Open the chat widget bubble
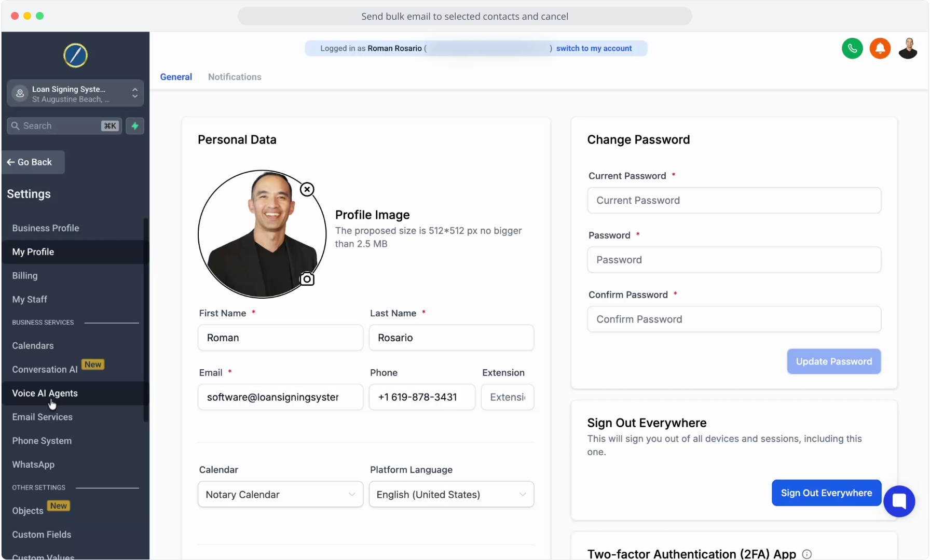This screenshot has height=560, width=930. click(899, 501)
